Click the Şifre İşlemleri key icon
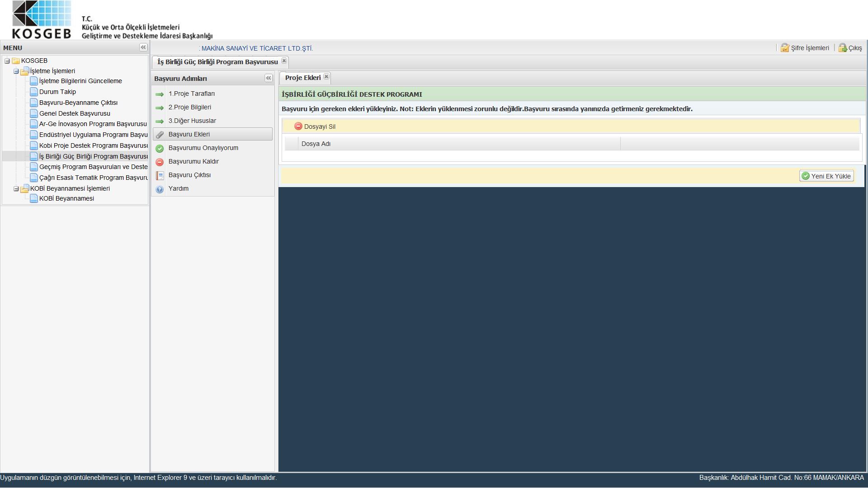 click(785, 47)
